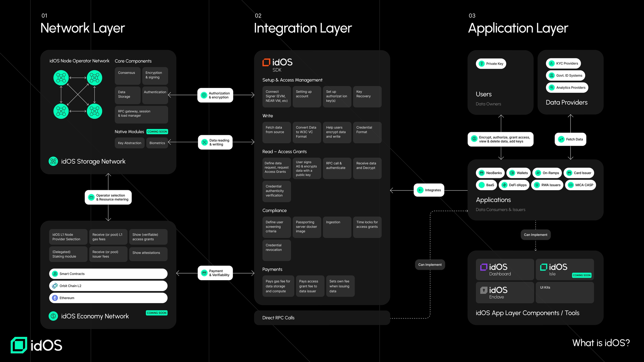Select the Integrates arrow icon

coord(420,190)
